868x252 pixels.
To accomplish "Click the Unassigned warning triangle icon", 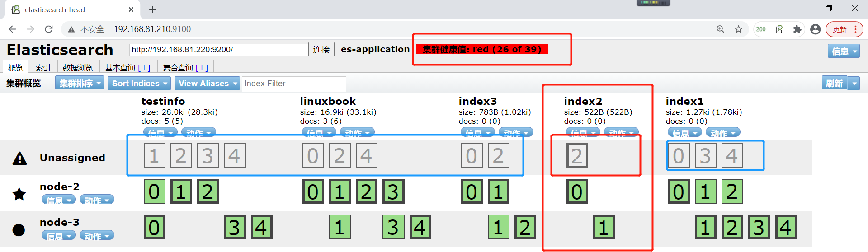I will [19, 158].
